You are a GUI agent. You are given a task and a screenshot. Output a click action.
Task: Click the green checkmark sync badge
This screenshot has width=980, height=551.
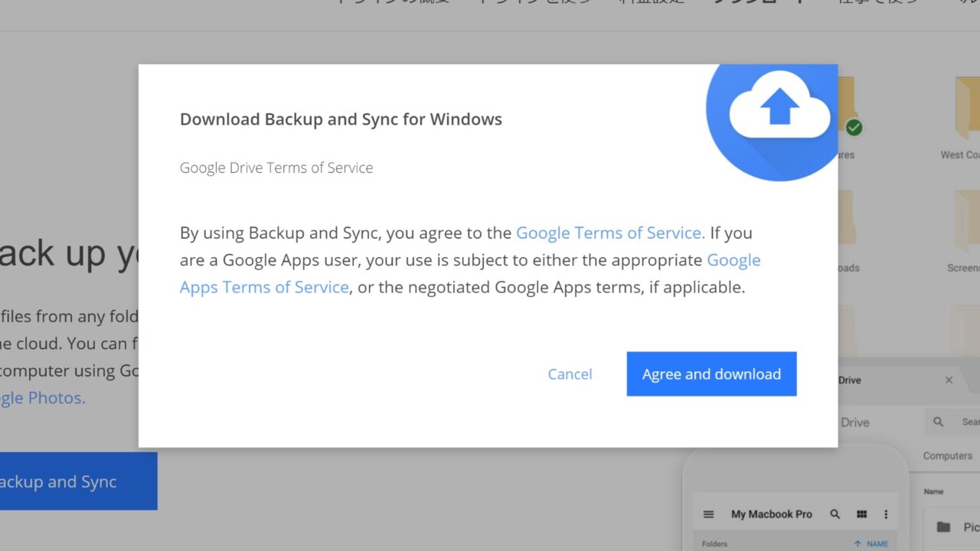[854, 128]
